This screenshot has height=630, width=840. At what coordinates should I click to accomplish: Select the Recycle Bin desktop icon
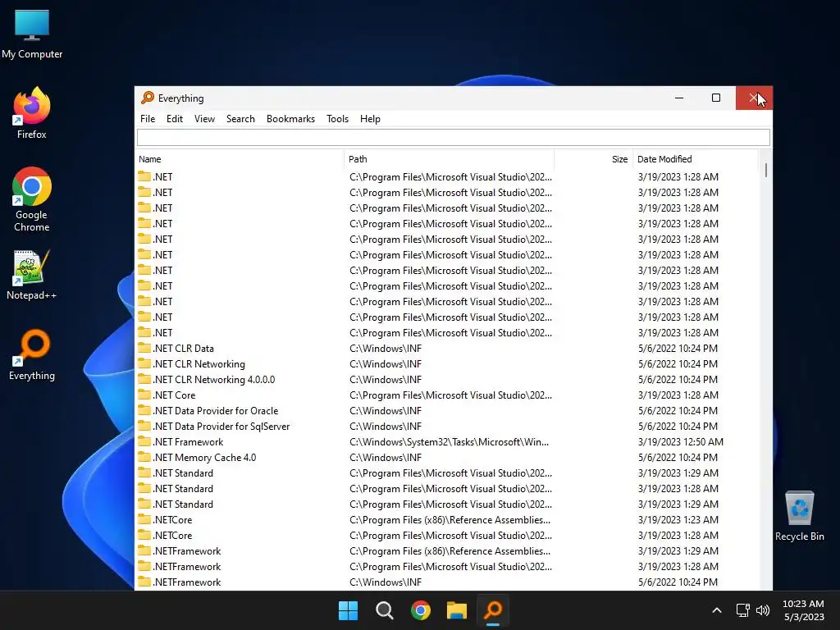pos(799,516)
